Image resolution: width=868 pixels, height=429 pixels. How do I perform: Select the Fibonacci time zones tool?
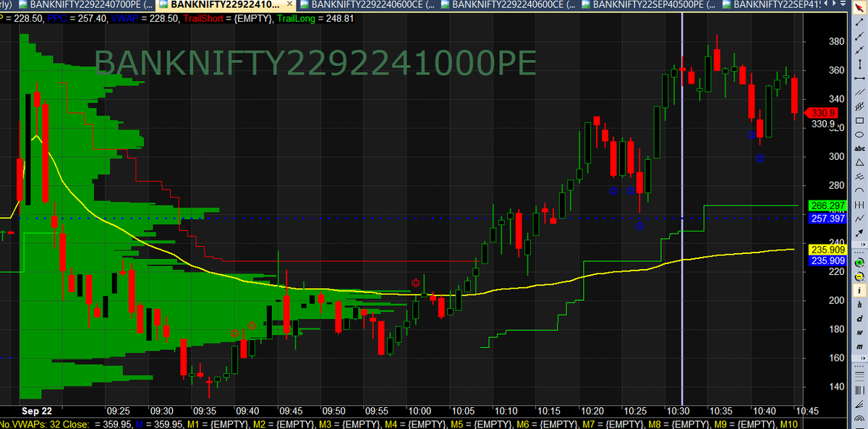[859, 390]
